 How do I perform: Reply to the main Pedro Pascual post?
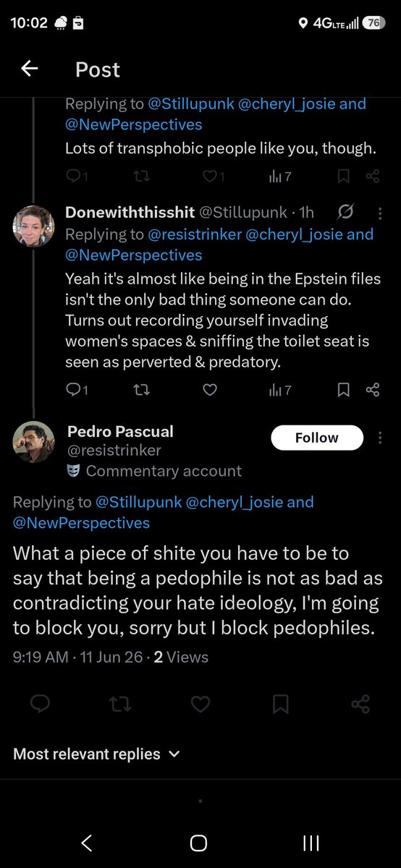41,703
